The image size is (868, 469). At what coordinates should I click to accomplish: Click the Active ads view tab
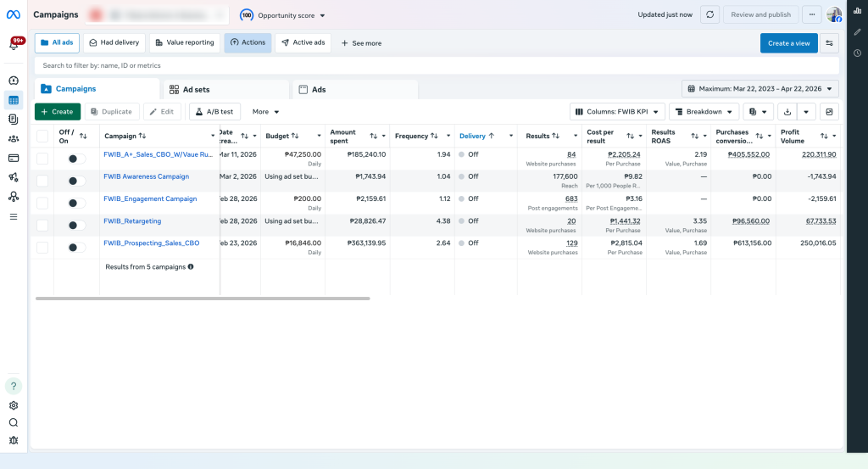303,42
